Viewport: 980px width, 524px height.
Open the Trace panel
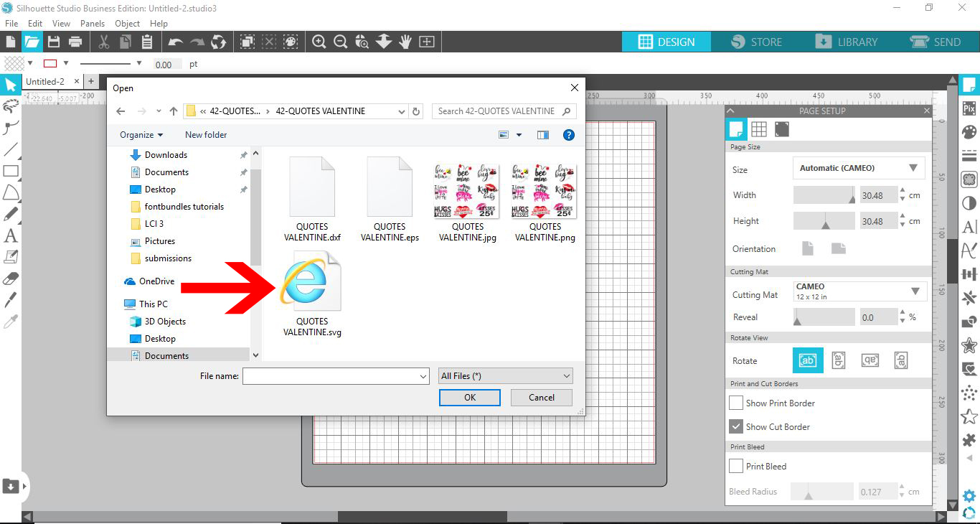969,181
